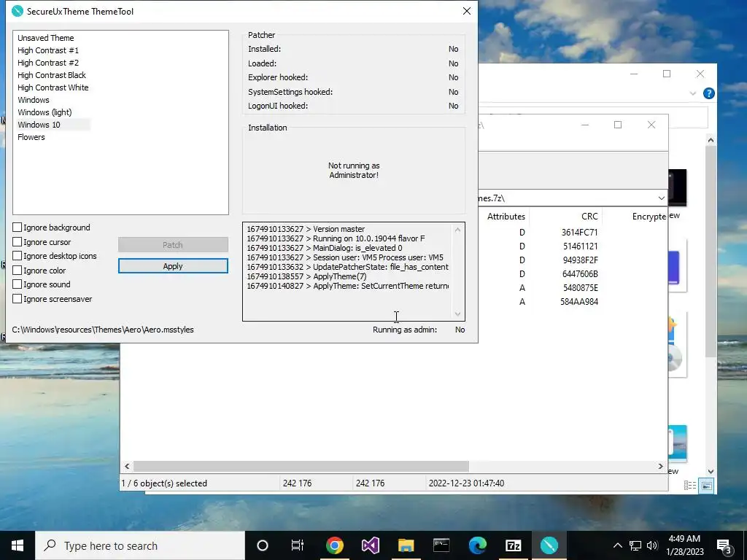Enable Ignore cursor checkbox
The image size is (747, 560).
(x=18, y=242)
